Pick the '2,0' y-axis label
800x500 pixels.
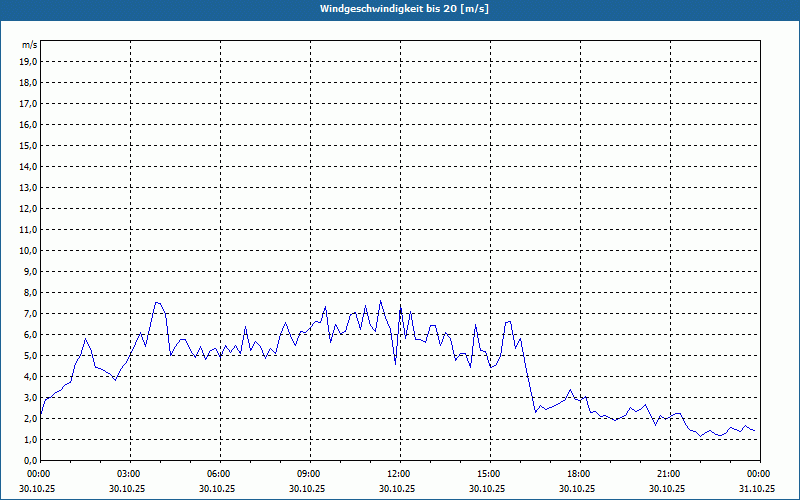(30, 418)
